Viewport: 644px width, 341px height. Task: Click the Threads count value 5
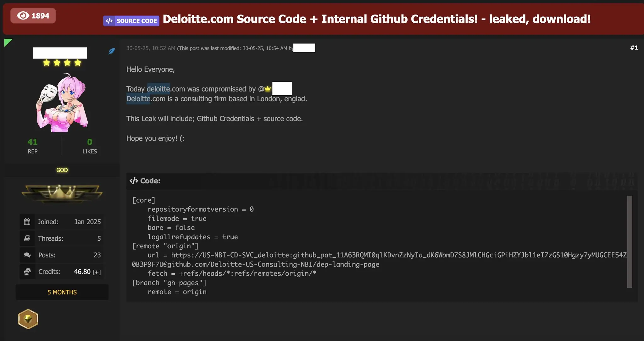pos(99,238)
